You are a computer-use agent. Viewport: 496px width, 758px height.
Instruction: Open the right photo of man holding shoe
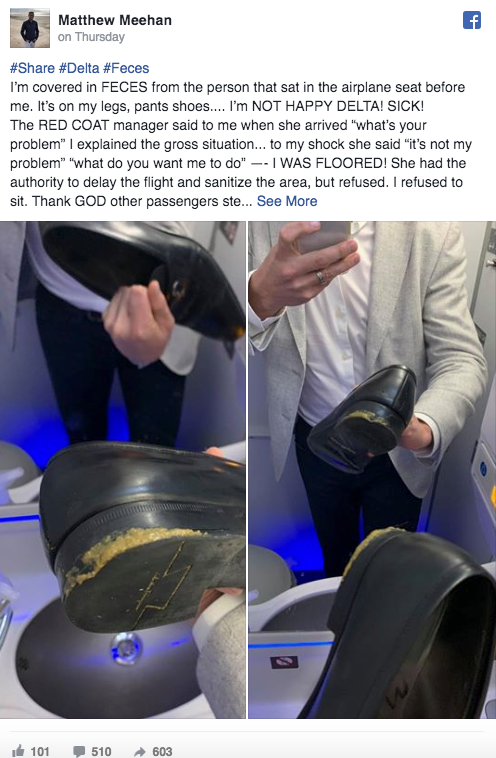tap(372, 469)
